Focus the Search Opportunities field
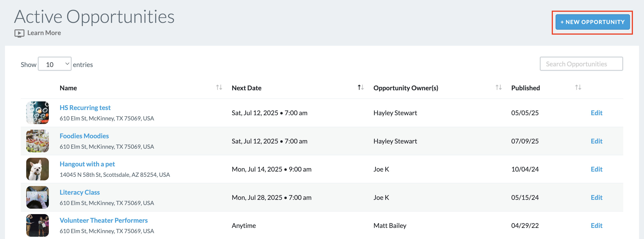644x239 pixels. click(581, 64)
